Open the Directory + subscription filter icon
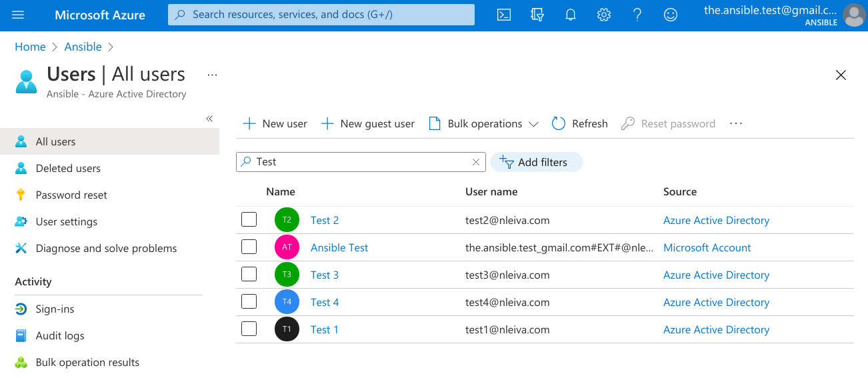The width and height of the screenshot is (868, 378). point(537,15)
